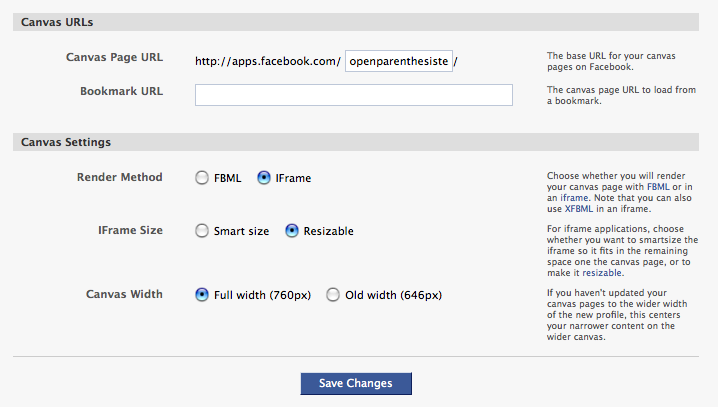Open the XFBML help link
The width and height of the screenshot is (718, 407).
tap(579, 209)
